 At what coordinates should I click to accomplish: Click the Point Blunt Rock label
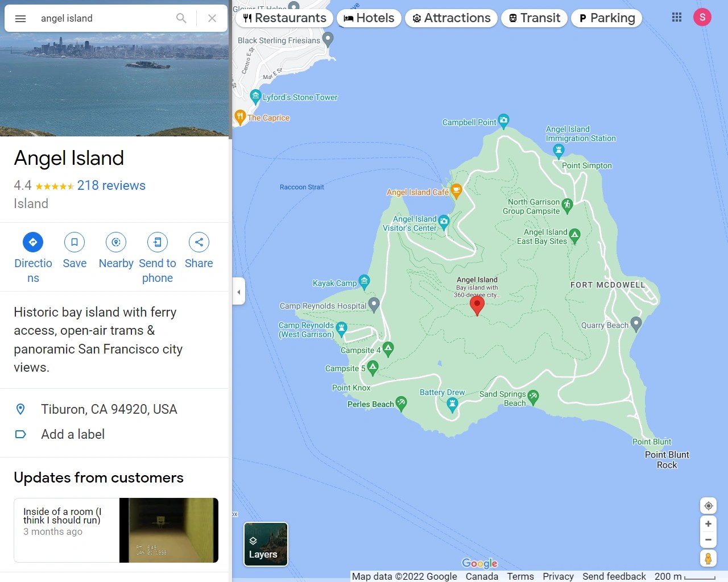(x=667, y=460)
